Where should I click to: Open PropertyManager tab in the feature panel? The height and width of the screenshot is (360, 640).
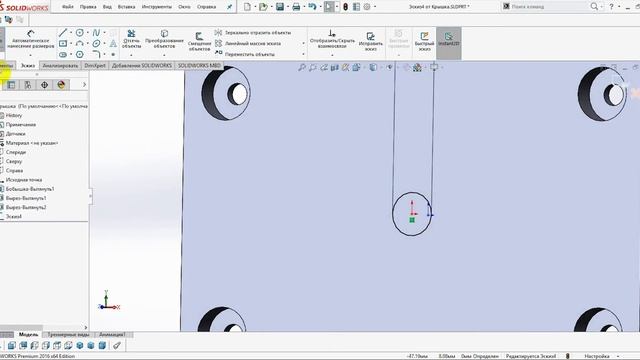point(11,85)
